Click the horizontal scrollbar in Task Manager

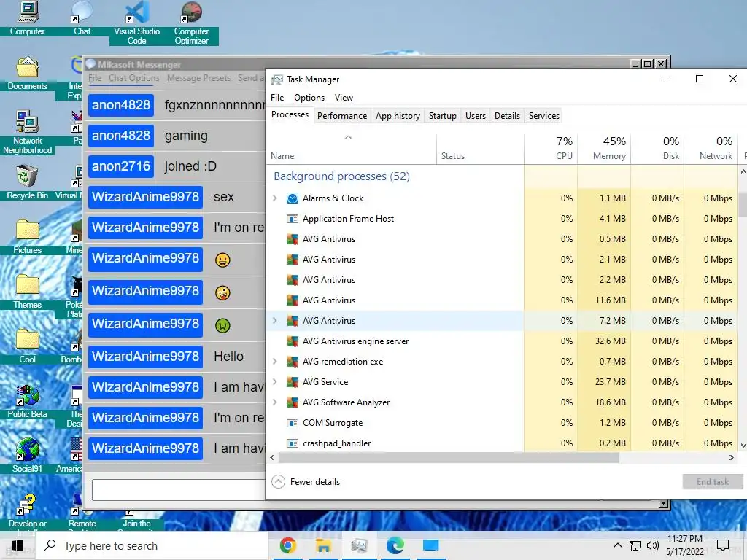449,458
